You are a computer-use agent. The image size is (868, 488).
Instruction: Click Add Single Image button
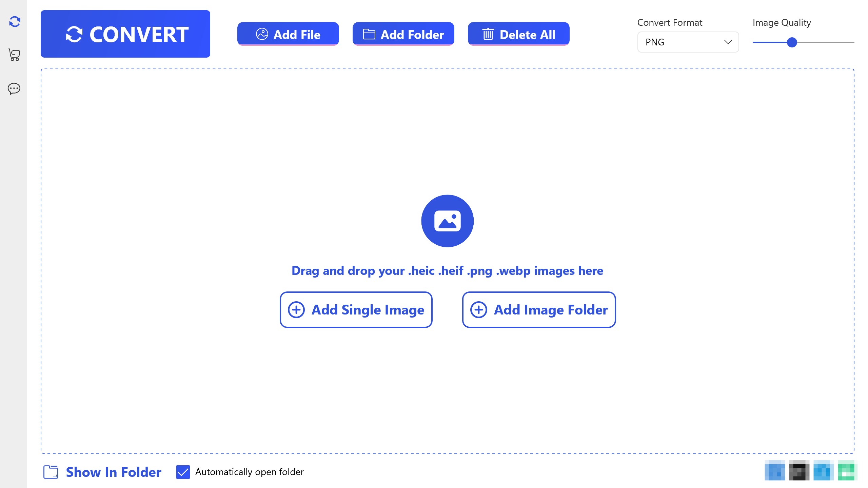(356, 310)
